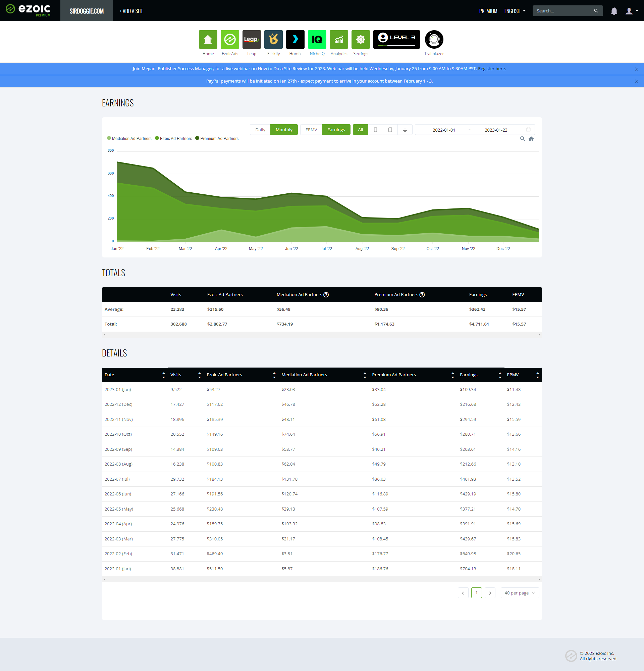Screen dimensions: 644x671
Task: Click the chart zoom magnifier icon
Action: pos(523,139)
